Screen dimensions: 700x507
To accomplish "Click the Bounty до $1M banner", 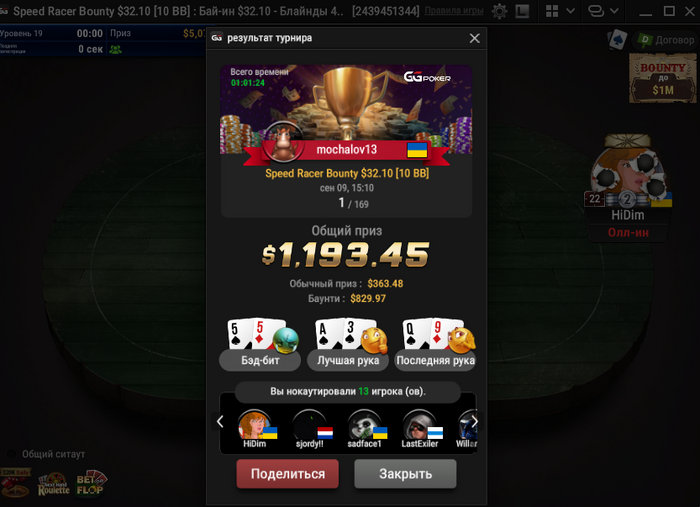I will pos(662,78).
